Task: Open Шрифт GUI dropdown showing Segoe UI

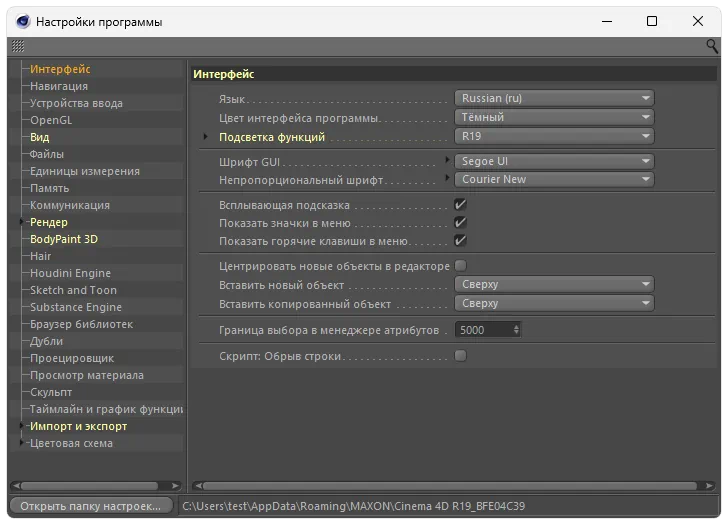Action: pos(554,161)
